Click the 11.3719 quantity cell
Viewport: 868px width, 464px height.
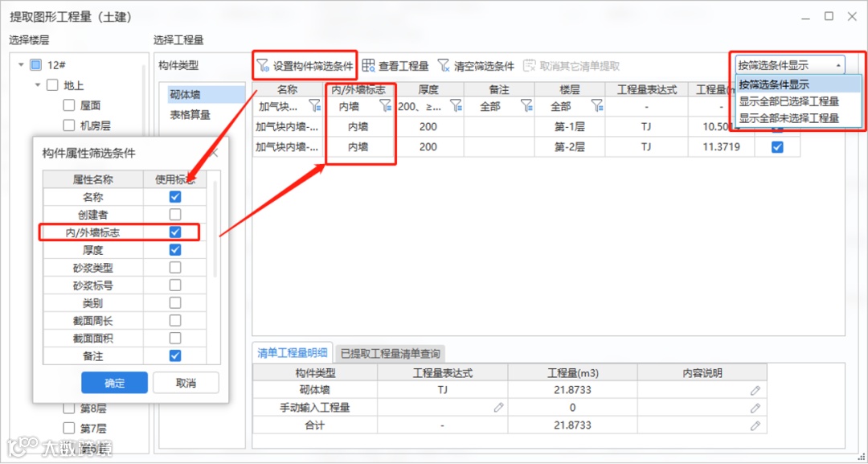coord(721,146)
